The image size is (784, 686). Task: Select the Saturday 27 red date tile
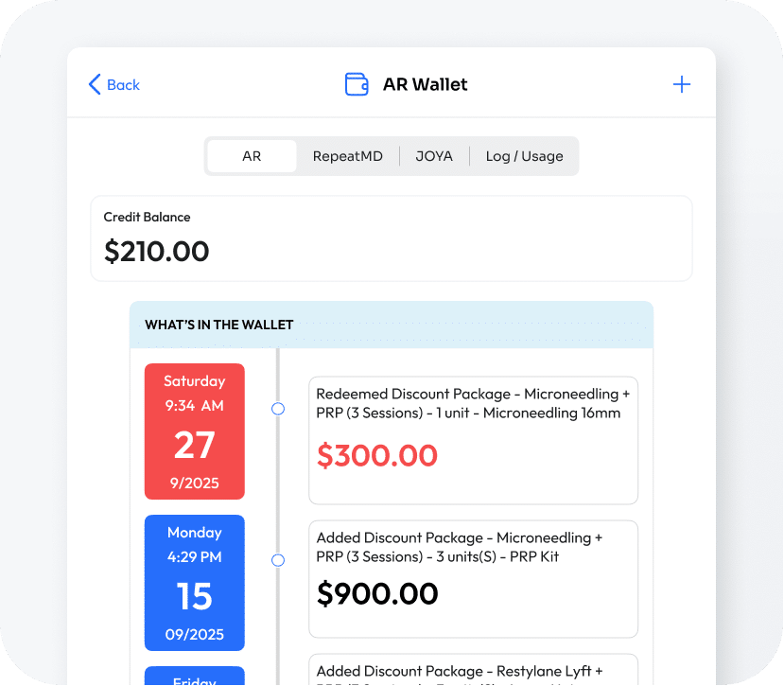click(195, 431)
